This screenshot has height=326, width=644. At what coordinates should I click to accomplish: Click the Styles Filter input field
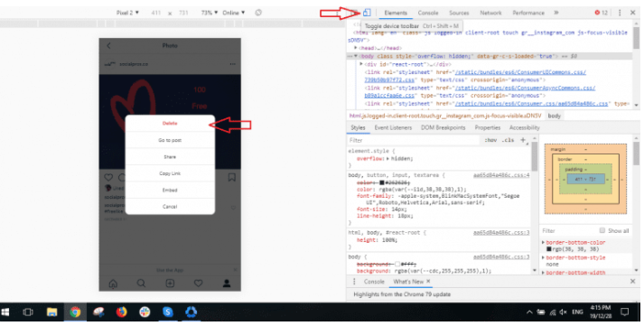(x=413, y=140)
